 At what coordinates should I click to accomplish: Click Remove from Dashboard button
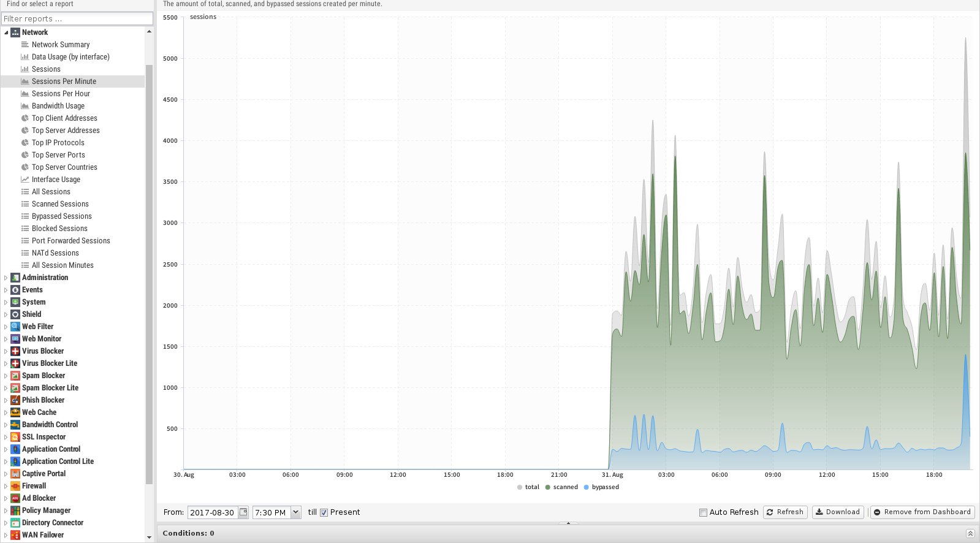922,512
